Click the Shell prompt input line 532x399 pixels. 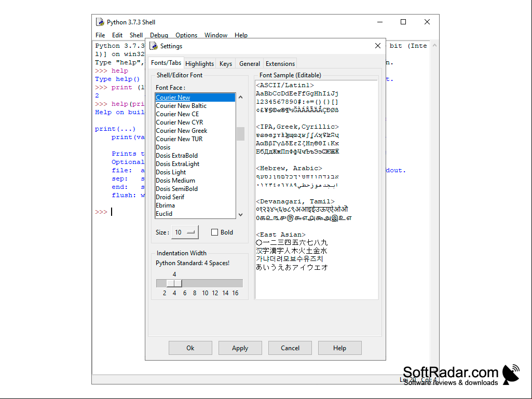[x=119, y=212]
